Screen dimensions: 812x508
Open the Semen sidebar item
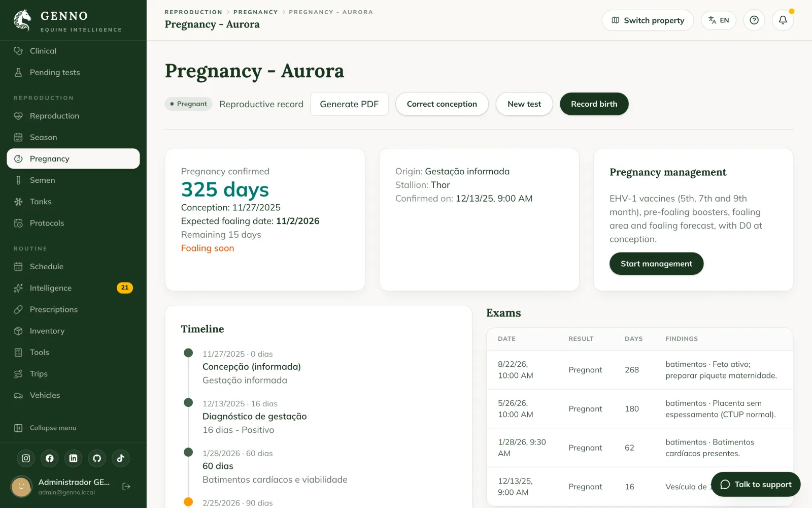point(73,180)
